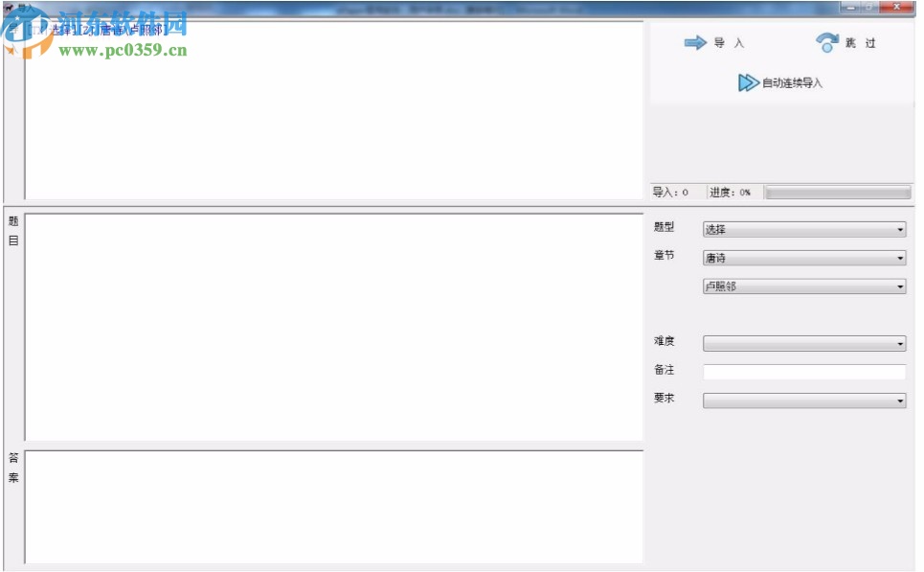Click the 进度: 0% status text
This screenshot has width=924, height=572.
click(x=731, y=193)
